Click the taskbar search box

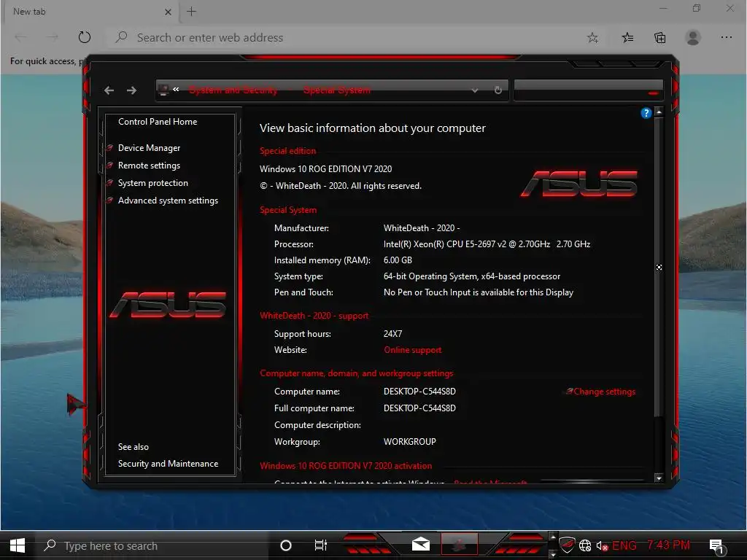click(152, 545)
